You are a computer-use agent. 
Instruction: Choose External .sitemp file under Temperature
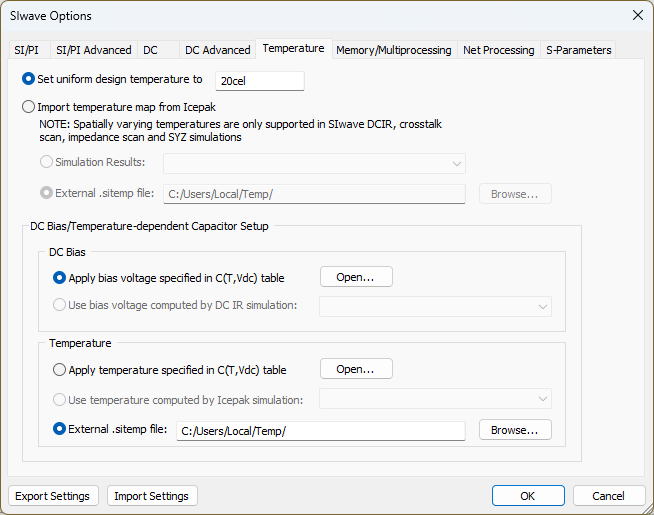click(x=60, y=429)
